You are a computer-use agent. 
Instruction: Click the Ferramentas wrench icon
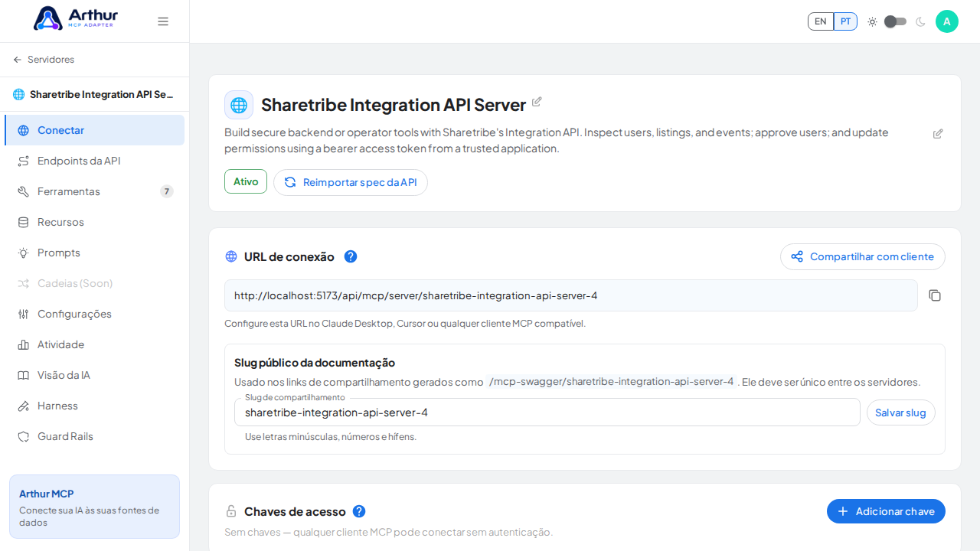pos(24,191)
